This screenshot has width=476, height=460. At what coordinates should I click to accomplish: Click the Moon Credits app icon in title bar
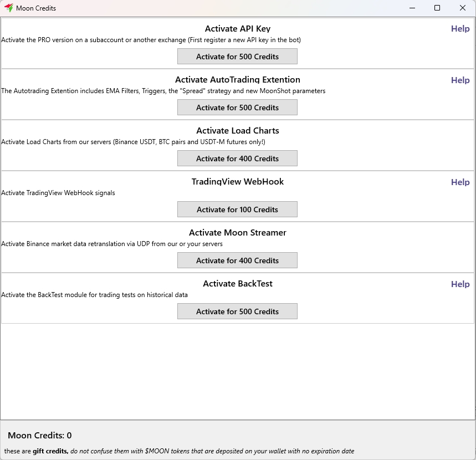point(8,8)
